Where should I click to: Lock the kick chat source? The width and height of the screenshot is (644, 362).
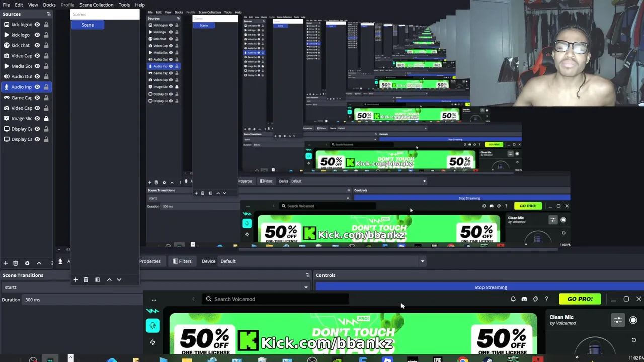[46, 45]
